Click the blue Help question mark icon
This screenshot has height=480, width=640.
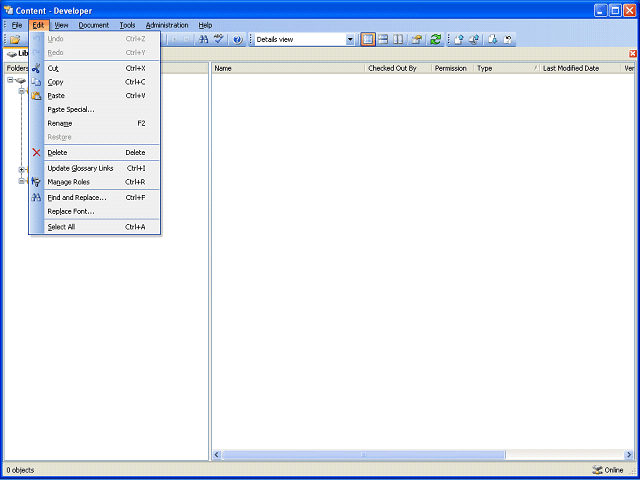(238, 40)
